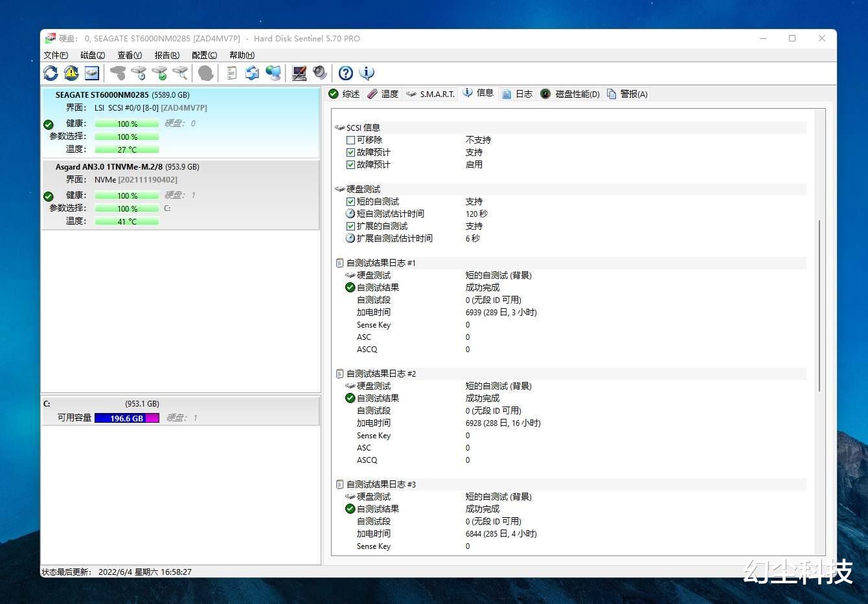Click the refresh disk status toolbar icon
This screenshot has width=868, height=604.
click(x=51, y=73)
